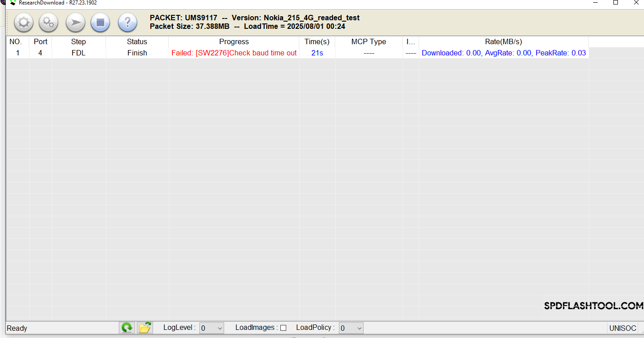The height and width of the screenshot is (338, 644).
Task: Start downloading with the play arrow button
Action: [75, 22]
